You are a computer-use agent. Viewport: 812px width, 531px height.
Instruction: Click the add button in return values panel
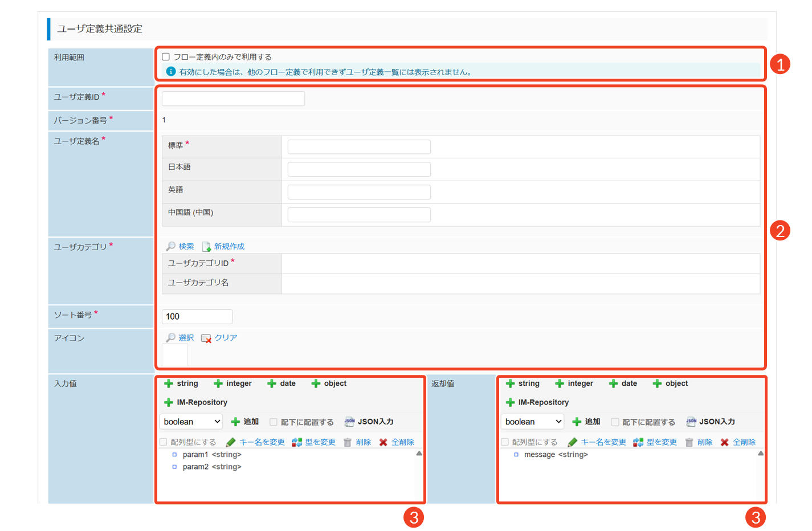[x=586, y=422]
